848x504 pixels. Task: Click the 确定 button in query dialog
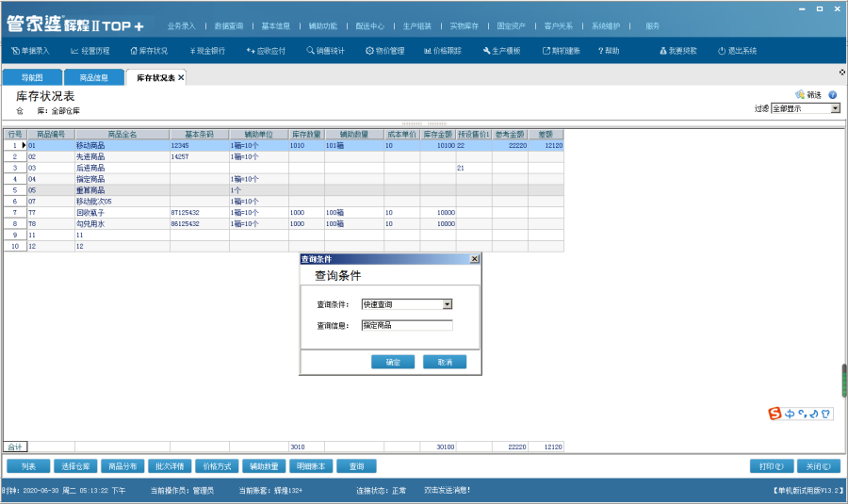pos(393,362)
